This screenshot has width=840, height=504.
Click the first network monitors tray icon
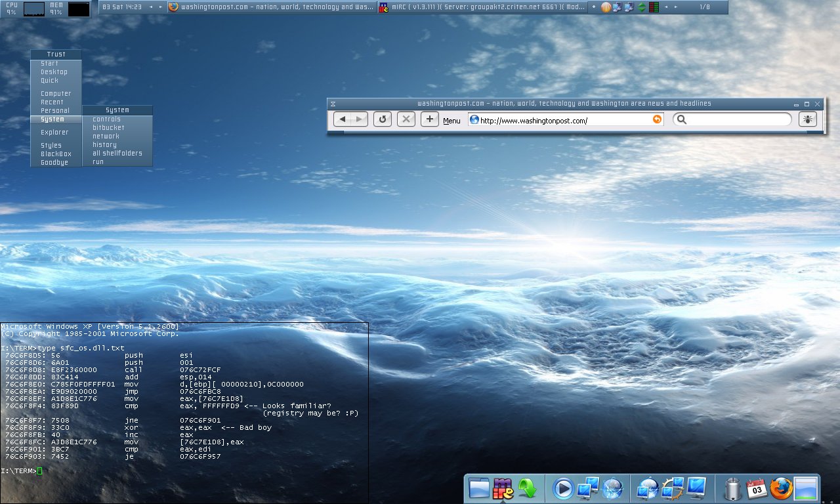coord(617,7)
